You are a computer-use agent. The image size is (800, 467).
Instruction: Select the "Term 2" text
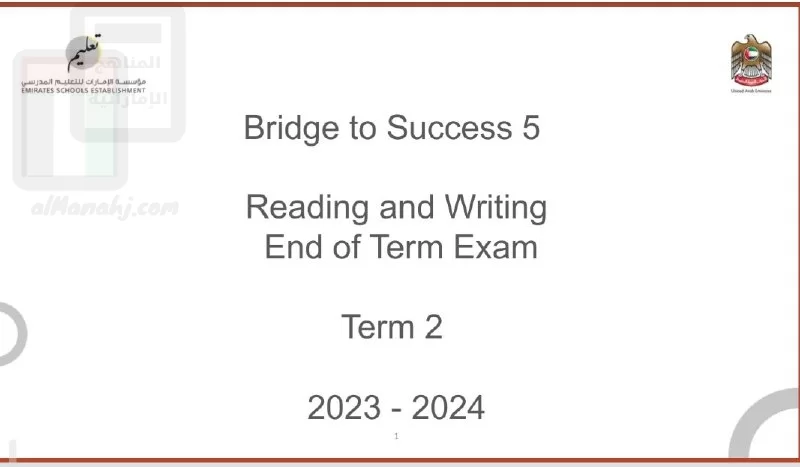point(392,327)
